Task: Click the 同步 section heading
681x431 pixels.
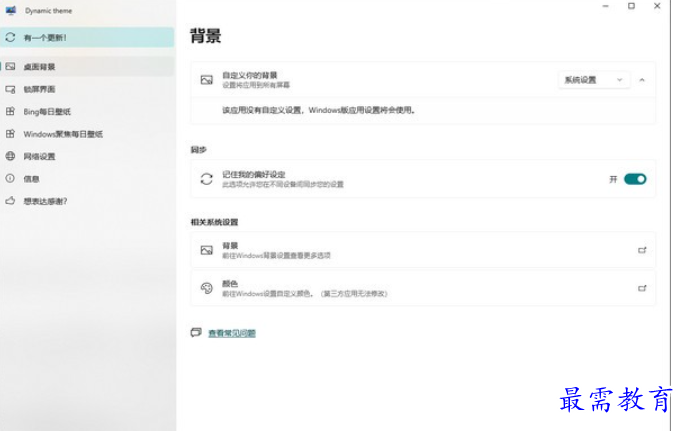Action: coord(198,150)
